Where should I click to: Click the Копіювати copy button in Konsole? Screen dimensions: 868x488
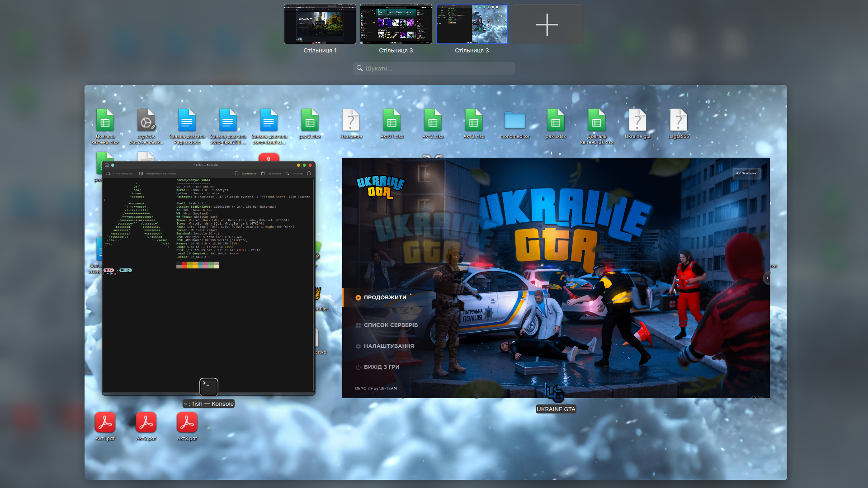(245, 174)
